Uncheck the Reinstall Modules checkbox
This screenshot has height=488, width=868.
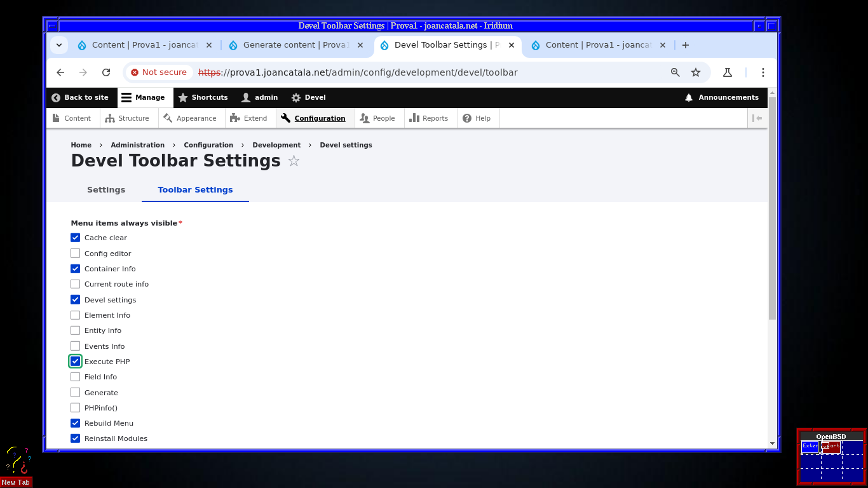(x=75, y=438)
